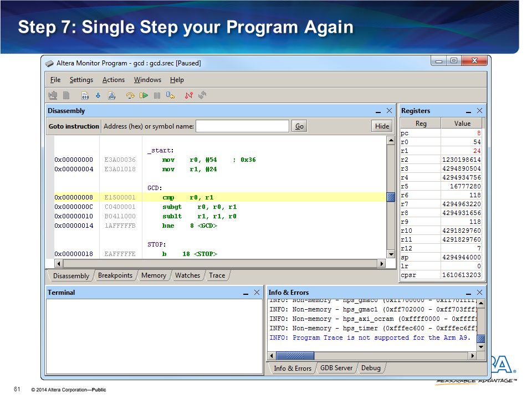532x399 pixels.
Task: Switch to the Debug tab
Action: click(371, 368)
